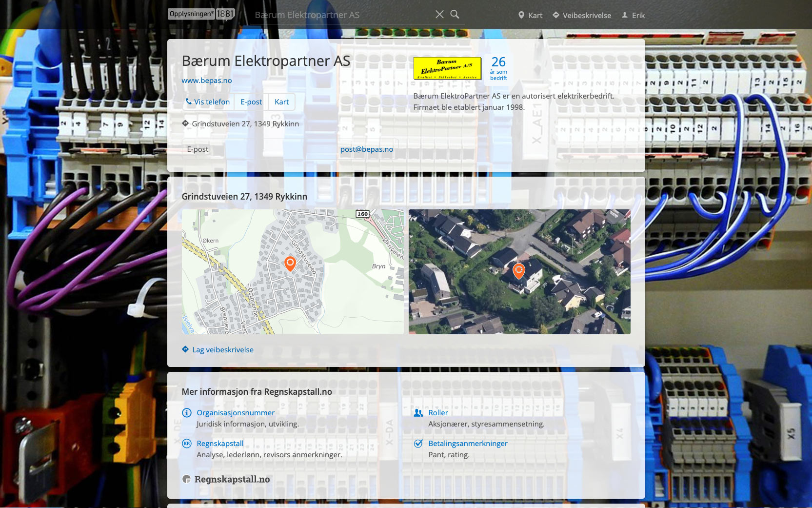Click the post@bepas.no email link
The height and width of the screenshot is (508, 812).
pos(367,149)
